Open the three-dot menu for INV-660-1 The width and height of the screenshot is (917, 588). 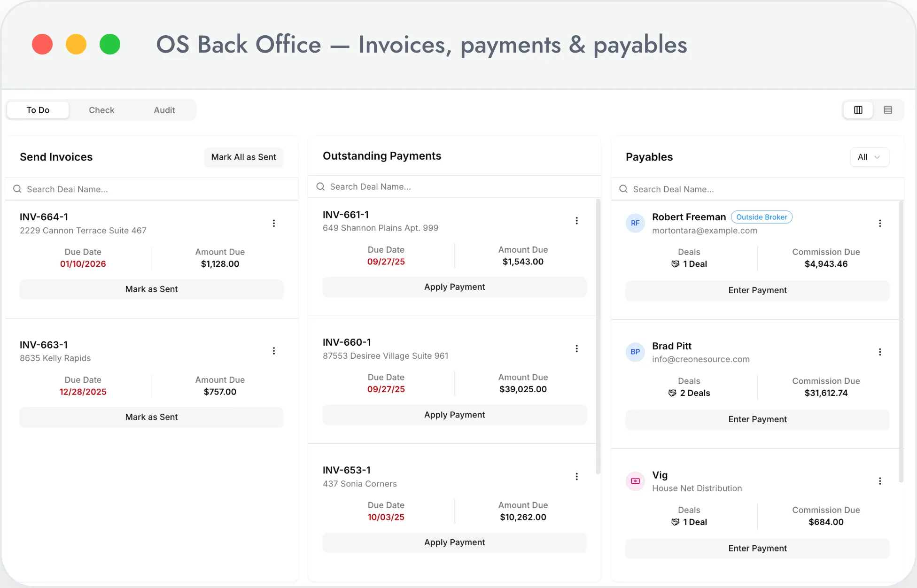pyautogui.click(x=577, y=348)
